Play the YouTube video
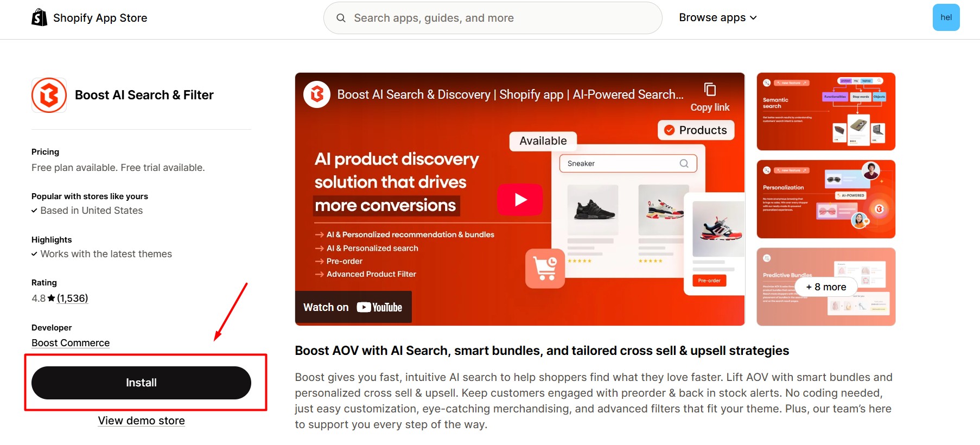The image size is (980, 445). 520,199
